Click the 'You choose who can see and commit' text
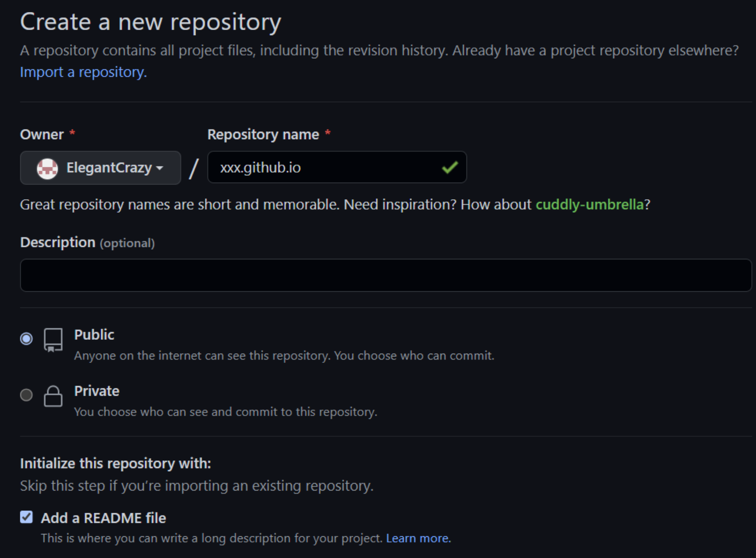This screenshot has width=756, height=558. pos(226,412)
